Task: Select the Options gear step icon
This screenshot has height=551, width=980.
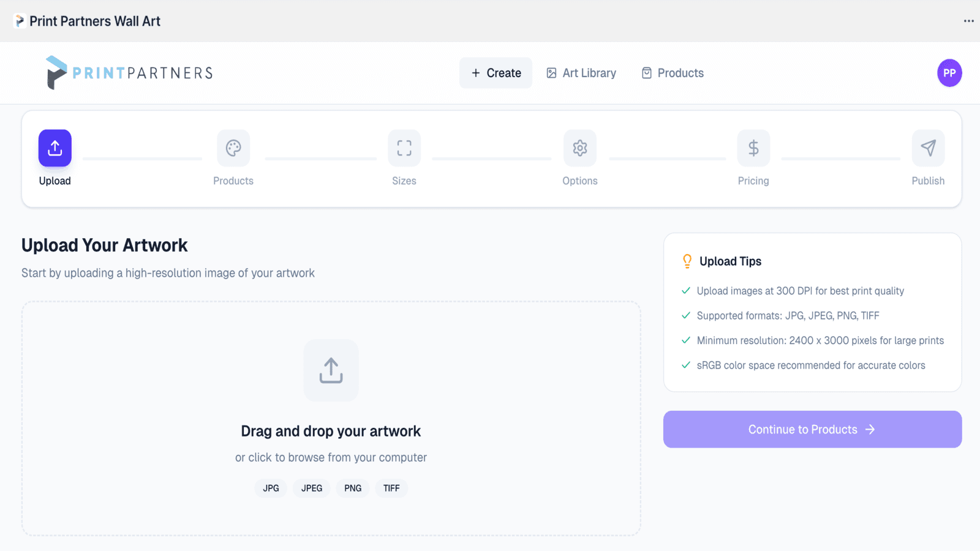Action: 580,148
